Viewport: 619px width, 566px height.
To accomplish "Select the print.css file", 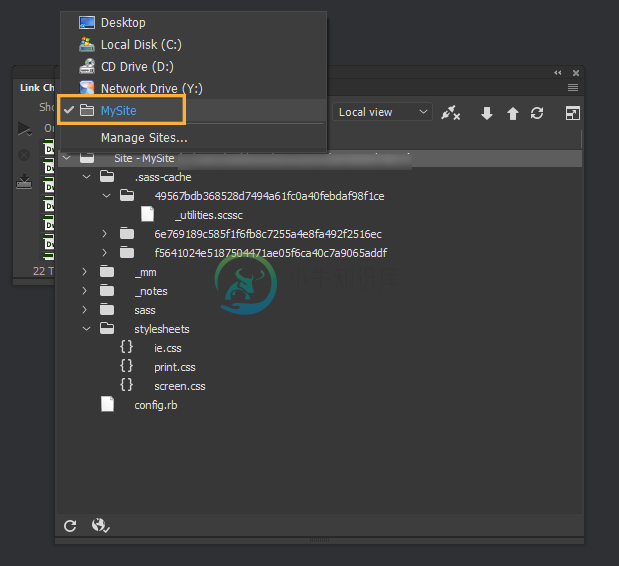I will [x=174, y=367].
